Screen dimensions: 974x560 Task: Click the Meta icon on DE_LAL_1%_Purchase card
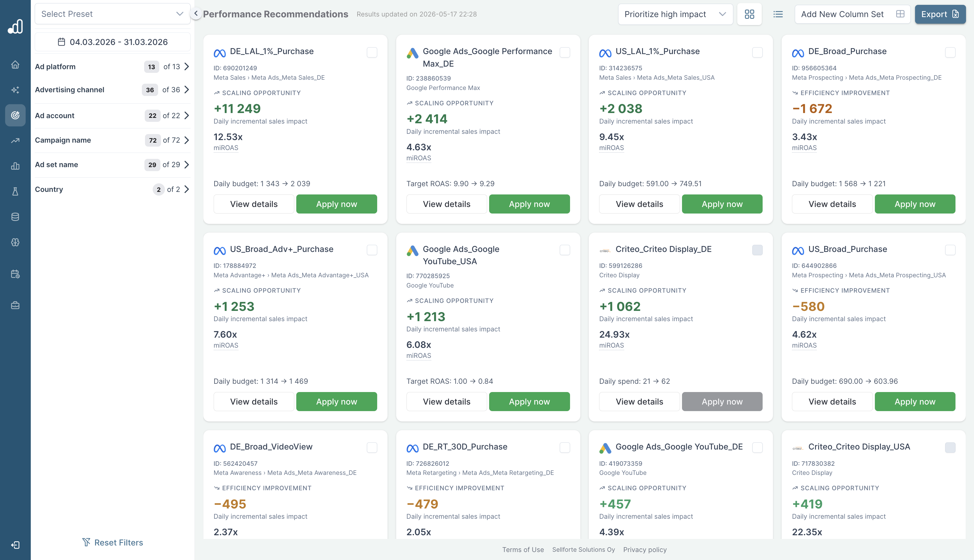[x=220, y=53]
